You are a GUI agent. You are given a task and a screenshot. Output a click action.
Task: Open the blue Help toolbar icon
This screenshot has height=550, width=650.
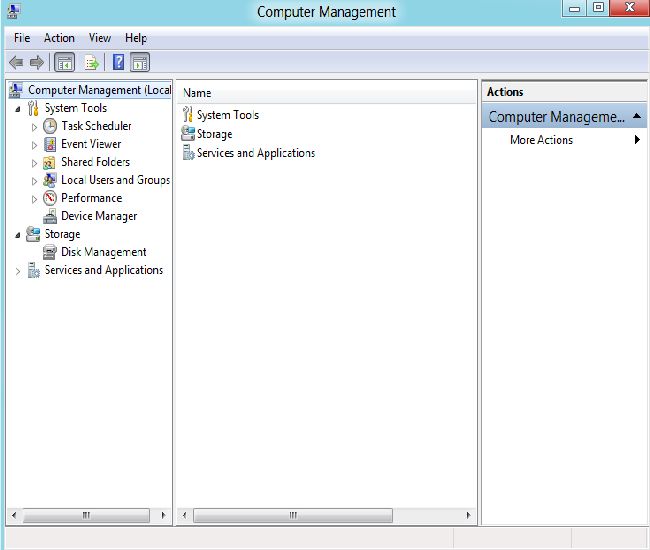pos(118,62)
